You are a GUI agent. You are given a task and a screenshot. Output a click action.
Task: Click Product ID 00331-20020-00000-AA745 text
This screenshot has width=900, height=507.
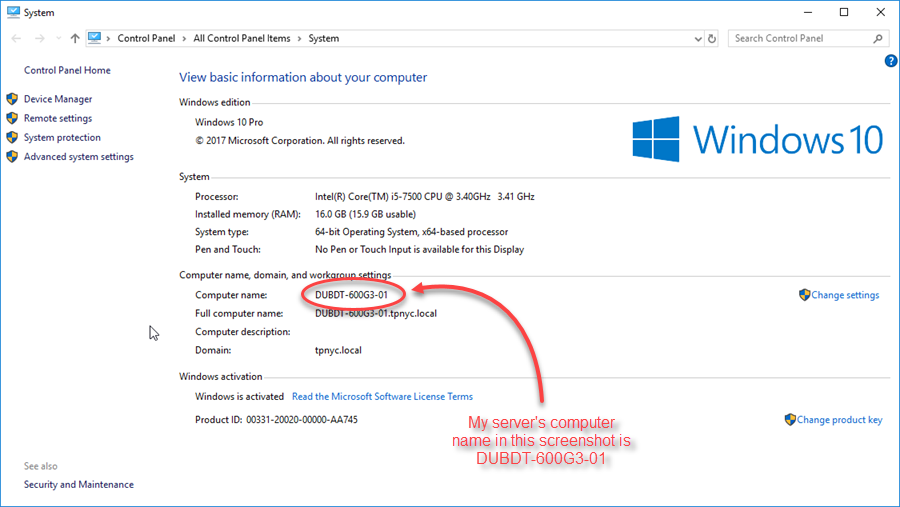point(276,420)
